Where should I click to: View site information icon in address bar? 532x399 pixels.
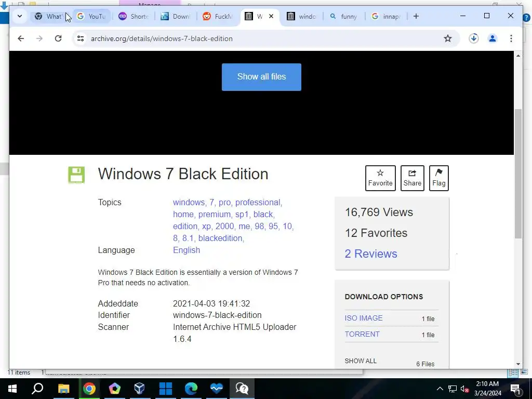coord(81,38)
